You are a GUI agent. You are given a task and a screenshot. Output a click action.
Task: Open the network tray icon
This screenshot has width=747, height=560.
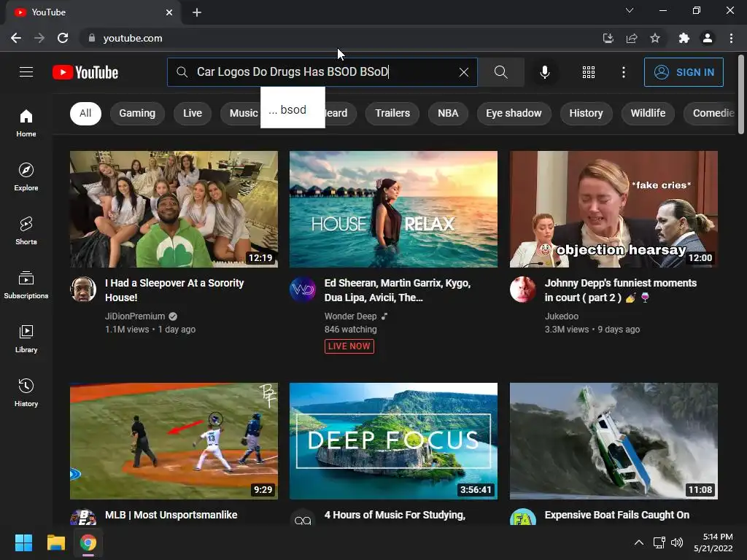(659, 542)
